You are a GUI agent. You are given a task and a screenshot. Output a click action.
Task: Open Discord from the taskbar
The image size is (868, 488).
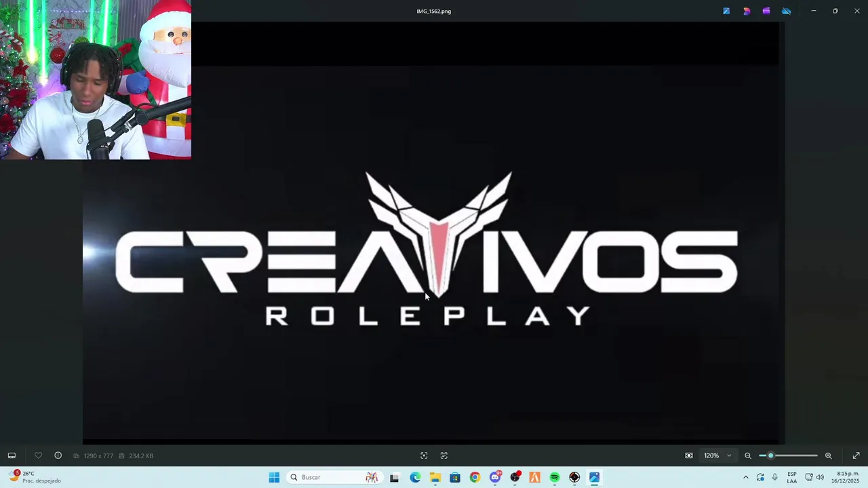coord(495,477)
